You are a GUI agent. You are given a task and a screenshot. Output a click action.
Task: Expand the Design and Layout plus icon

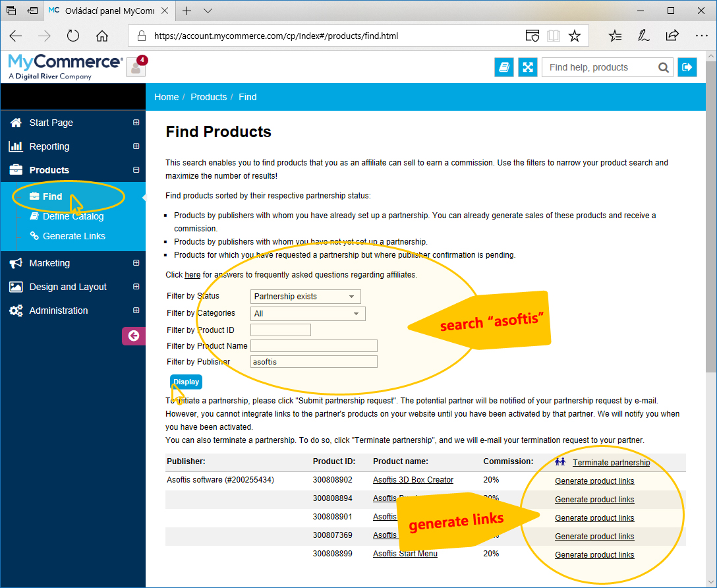136,287
